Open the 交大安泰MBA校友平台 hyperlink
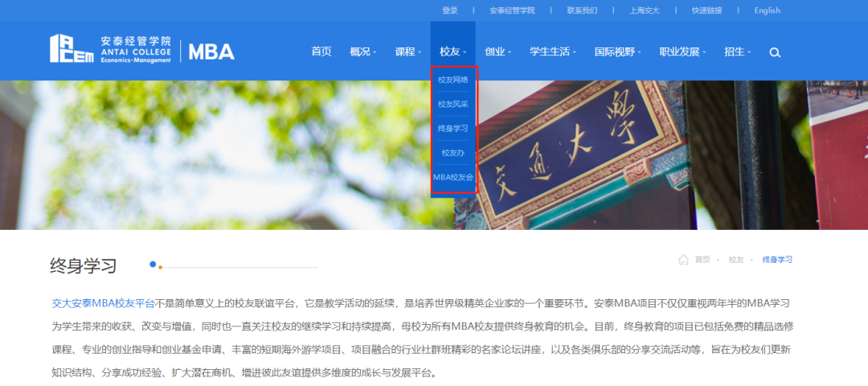This screenshot has height=386, width=868. 103,303
